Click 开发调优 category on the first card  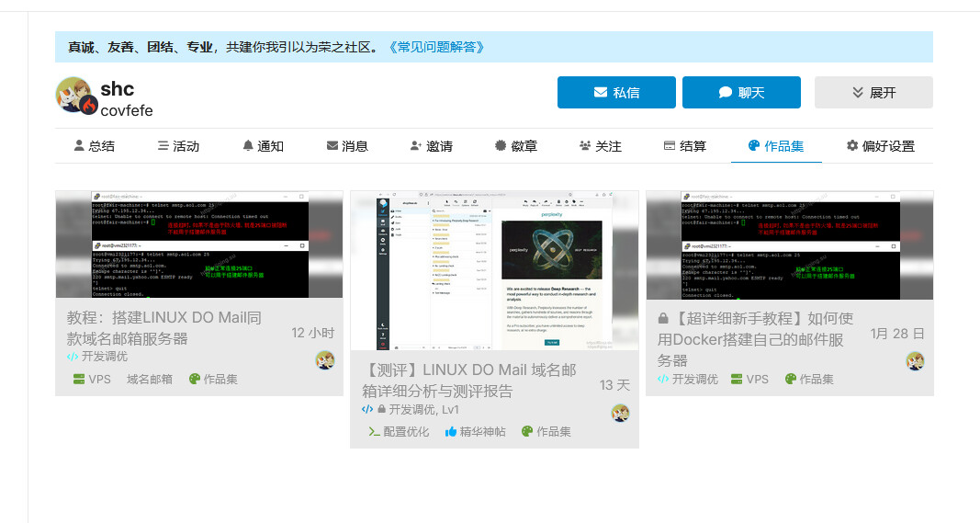[96, 356]
